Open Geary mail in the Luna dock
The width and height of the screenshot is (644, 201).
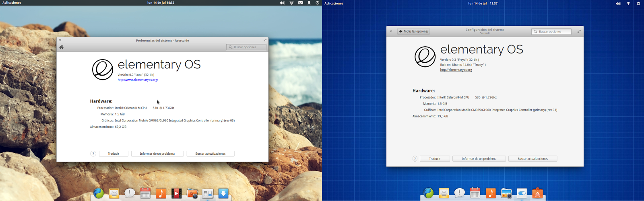(x=114, y=193)
